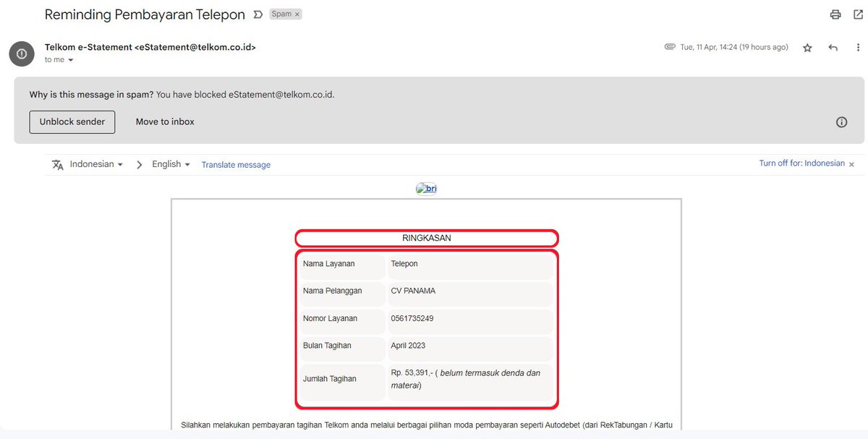Click the attachment paperclip icon
Image resolution: width=868 pixels, height=439 pixels.
coord(670,47)
